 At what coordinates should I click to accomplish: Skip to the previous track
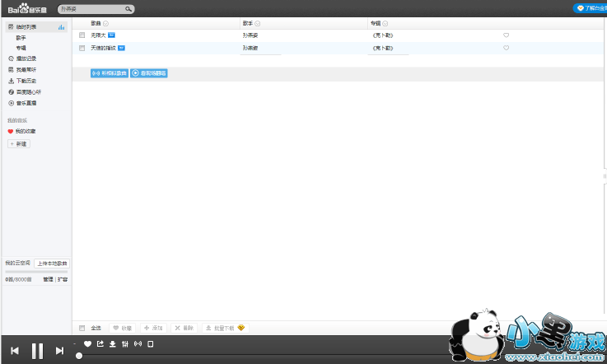coord(15,351)
